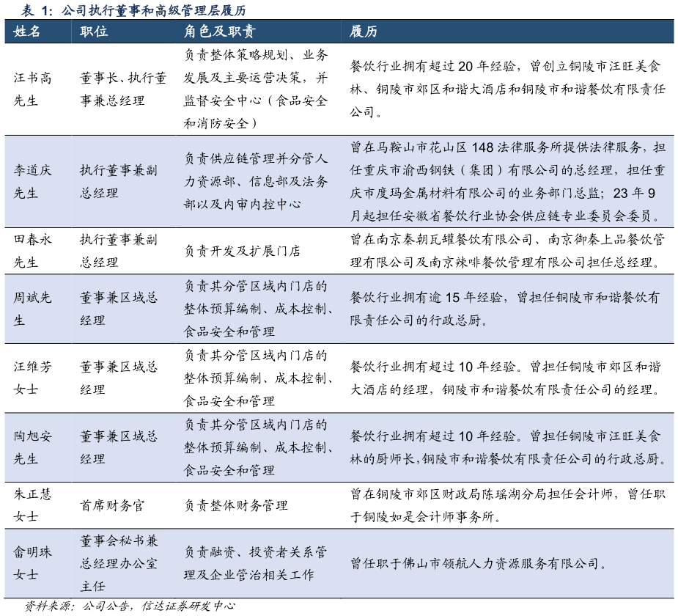Select the 履历 column header
The image size is (678, 616).
(x=358, y=32)
